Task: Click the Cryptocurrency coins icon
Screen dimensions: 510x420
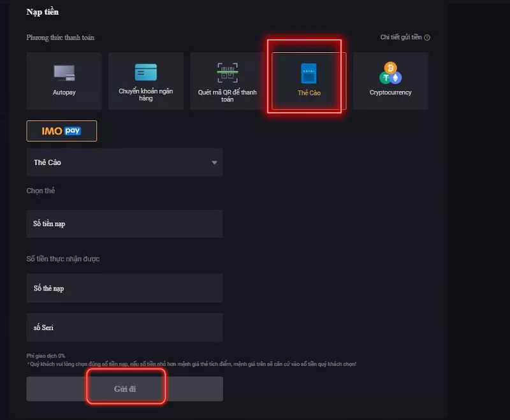Action: click(x=390, y=73)
